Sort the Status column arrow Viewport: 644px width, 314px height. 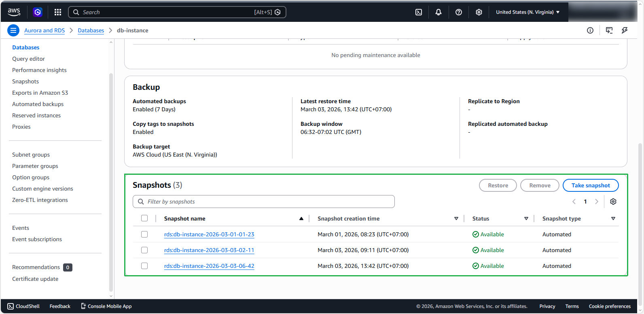click(526, 219)
